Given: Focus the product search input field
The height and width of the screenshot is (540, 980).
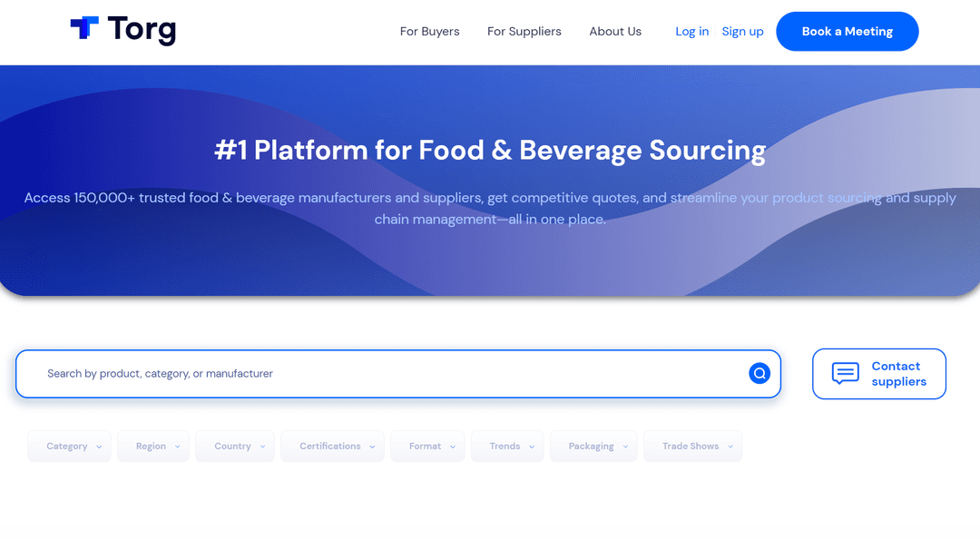Looking at the screenshot, I should point(390,374).
